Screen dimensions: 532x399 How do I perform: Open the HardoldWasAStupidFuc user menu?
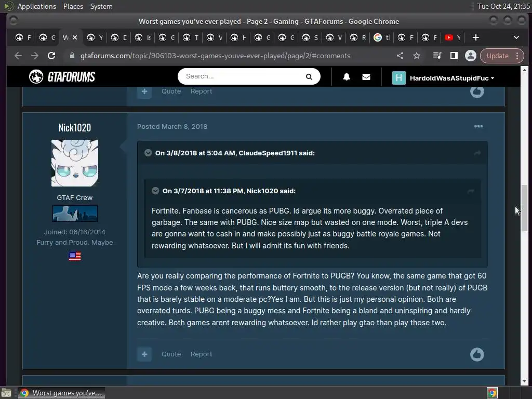(452, 78)
